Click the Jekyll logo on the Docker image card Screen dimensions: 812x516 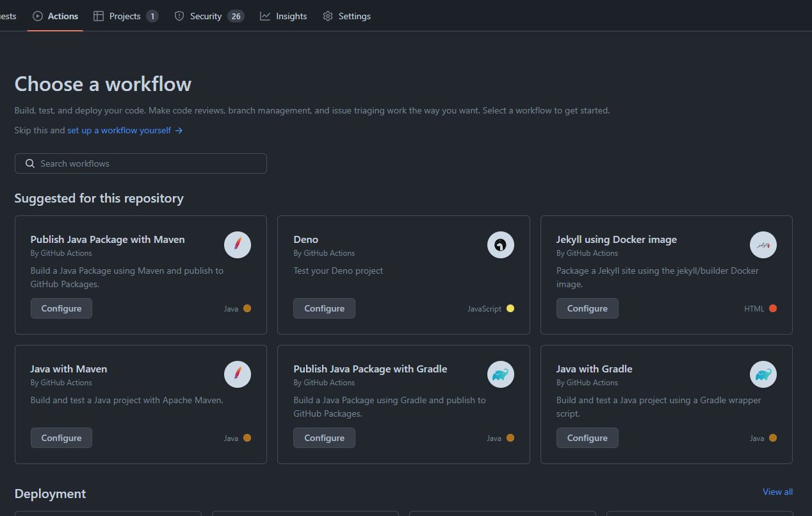tap(763, 245)
